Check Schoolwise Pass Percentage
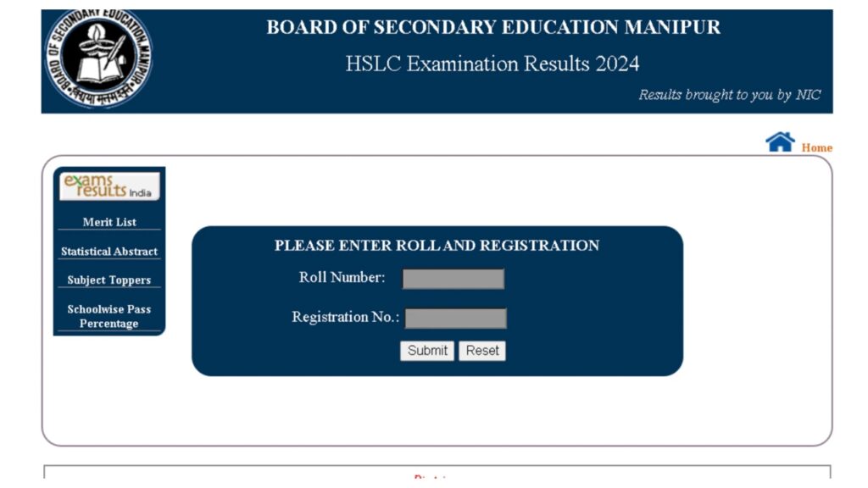 [108, 316]
